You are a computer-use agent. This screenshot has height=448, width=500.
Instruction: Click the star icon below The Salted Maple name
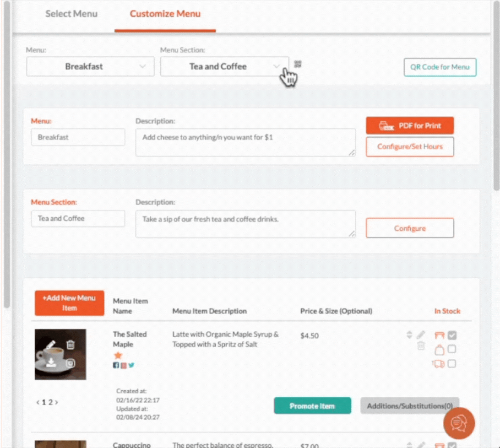click(x=119, y=355)
